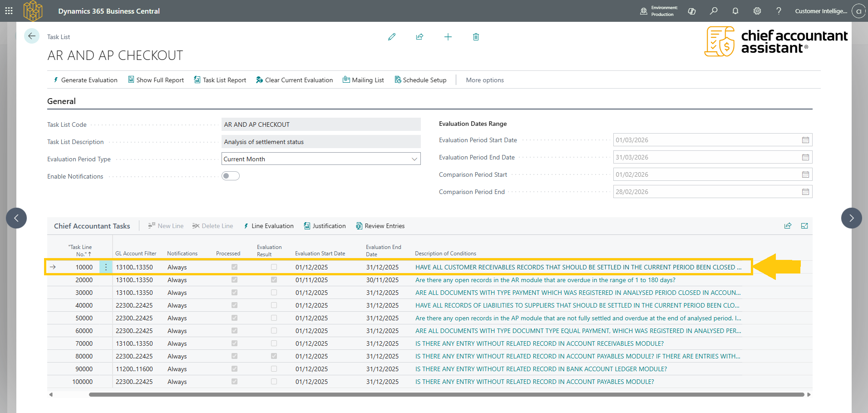Expand the Evaluation Period Type dropdown
This screenshot has width=868, height=413.
[414, 159]
